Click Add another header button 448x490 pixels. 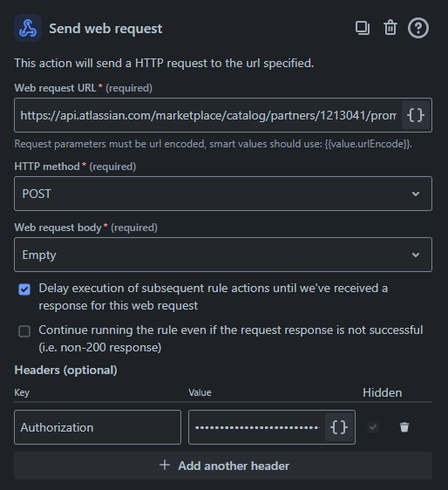(x=223, y=466)
